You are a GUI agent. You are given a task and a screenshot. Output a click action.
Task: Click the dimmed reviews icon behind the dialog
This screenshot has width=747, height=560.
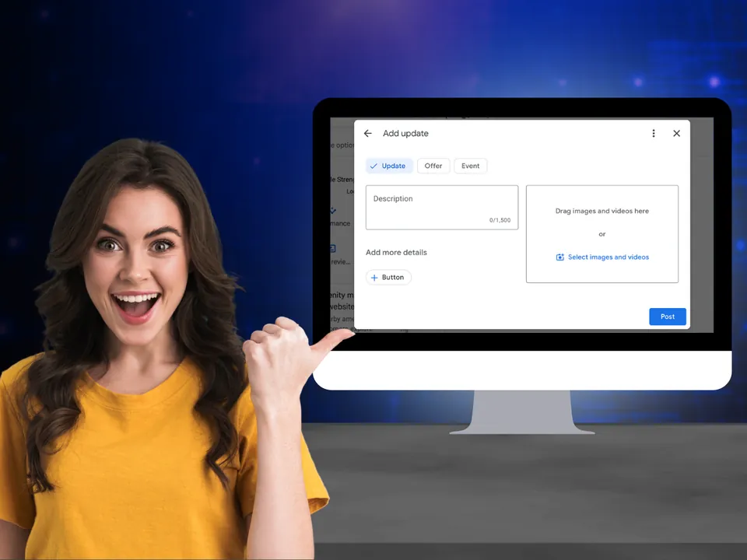(x=332, y=248)
